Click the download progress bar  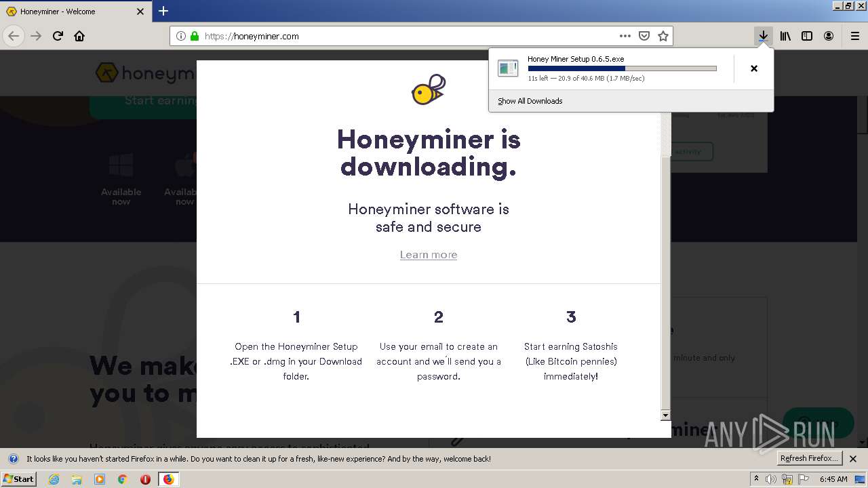[x=622, y=68]
